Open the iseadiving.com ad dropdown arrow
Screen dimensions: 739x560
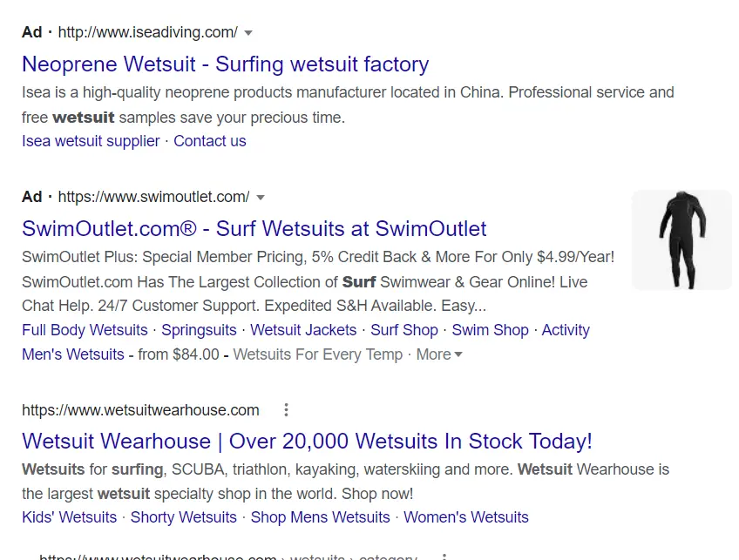click(248, 33)
